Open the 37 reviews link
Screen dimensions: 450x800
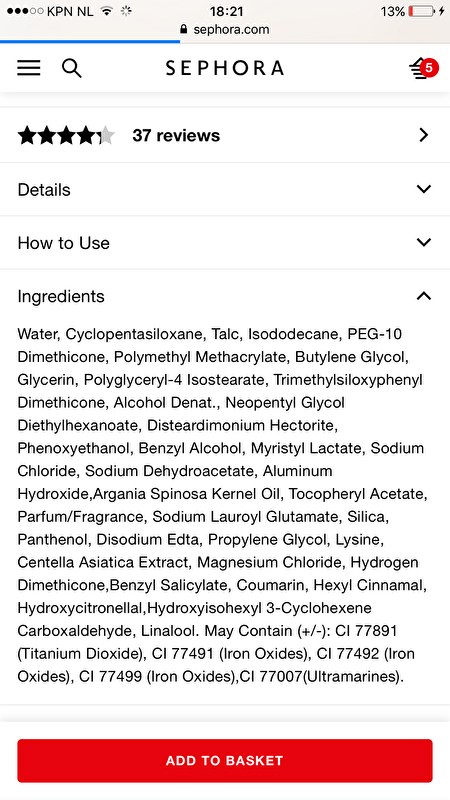(x=176, y=135)
